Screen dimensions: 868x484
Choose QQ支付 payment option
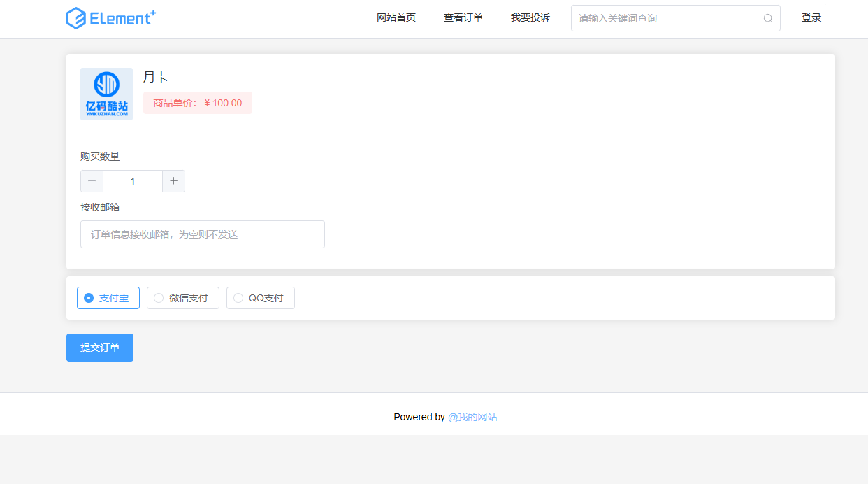point(260,297)
